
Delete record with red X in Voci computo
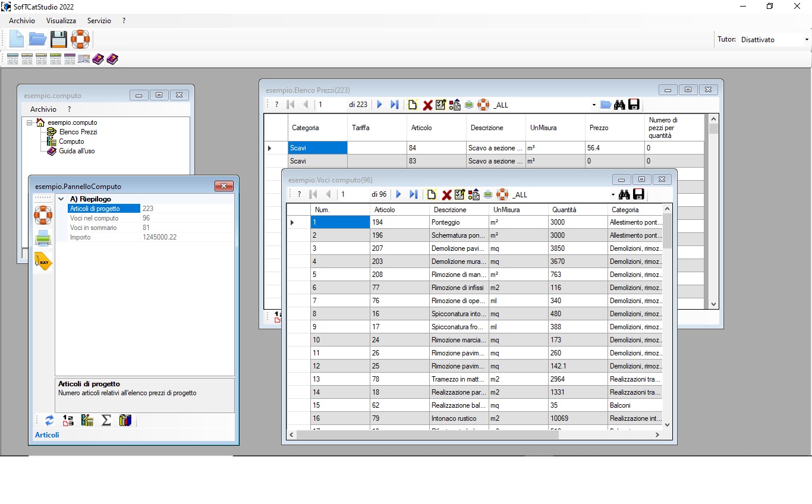click(446, 195)
